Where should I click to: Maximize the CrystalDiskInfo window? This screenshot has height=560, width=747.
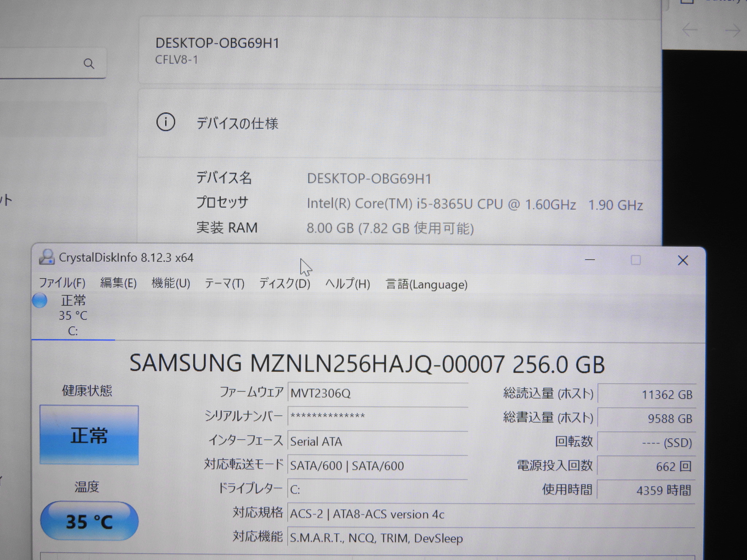(x=636, y=260)
